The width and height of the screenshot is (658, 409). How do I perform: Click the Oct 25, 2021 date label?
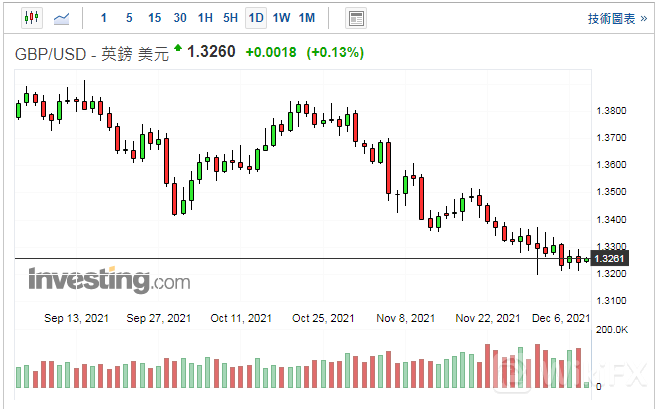coord(323,318)
